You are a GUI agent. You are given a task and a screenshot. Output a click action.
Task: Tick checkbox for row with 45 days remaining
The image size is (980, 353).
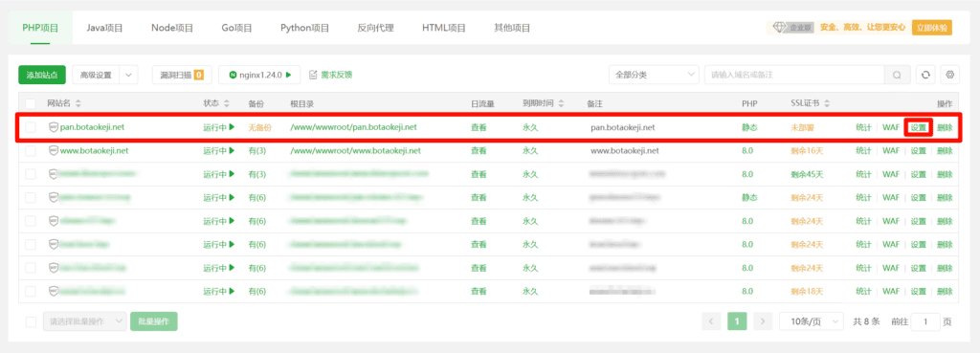click(x=31, y=174)
